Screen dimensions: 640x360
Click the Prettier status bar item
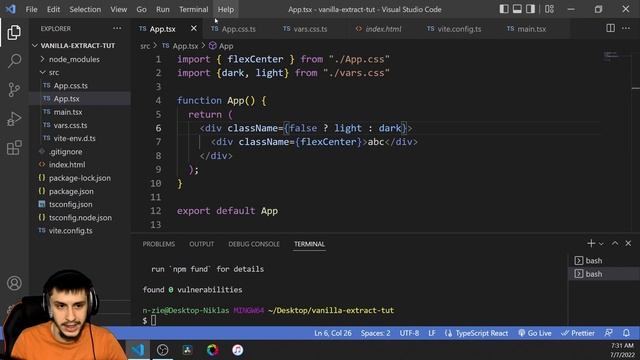pos(578,333)
